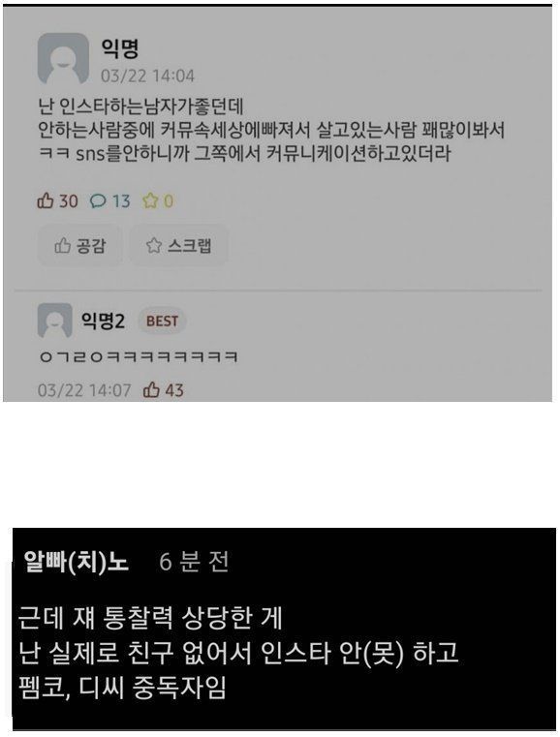Click the 펨코, 디씨 중독자임 comment text
This screenshot has width=560, height=737.
[122, 688]
